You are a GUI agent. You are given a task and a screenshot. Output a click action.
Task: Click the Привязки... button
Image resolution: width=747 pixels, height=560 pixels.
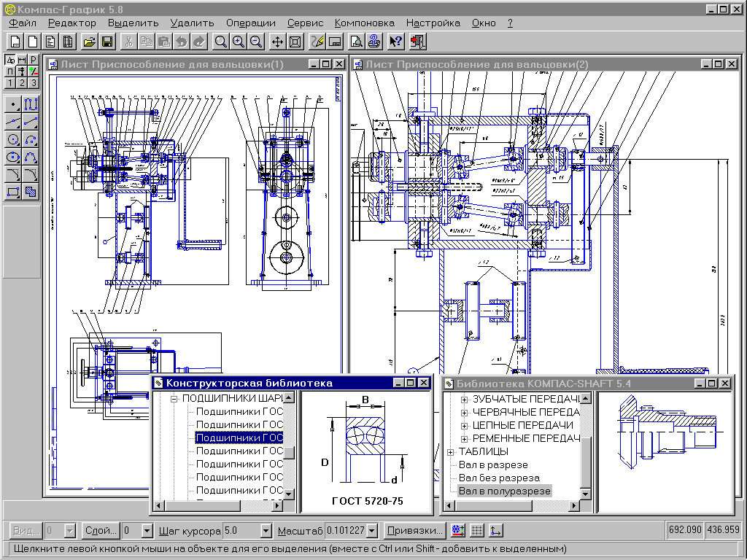[414, 530]
